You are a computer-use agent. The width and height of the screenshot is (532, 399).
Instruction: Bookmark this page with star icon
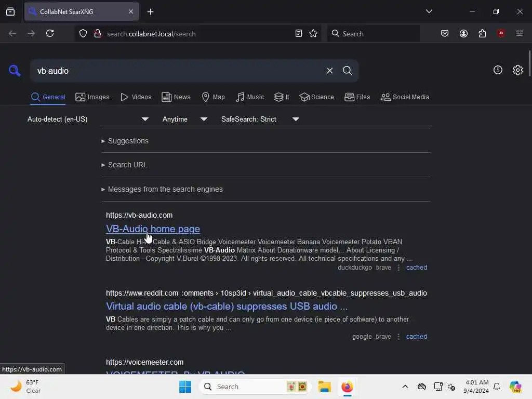point(313,34)
